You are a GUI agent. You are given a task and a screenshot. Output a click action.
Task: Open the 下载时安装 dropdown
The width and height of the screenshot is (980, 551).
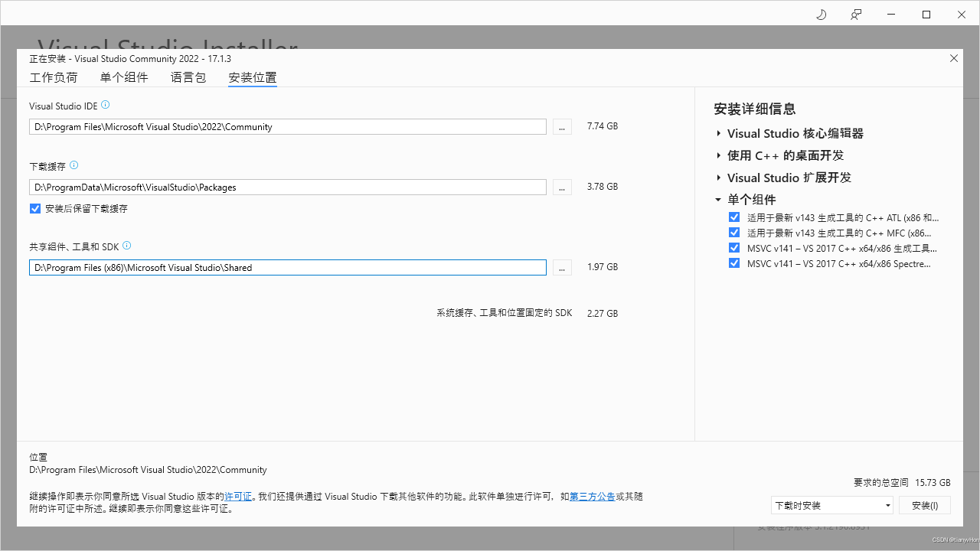[832, 505]
